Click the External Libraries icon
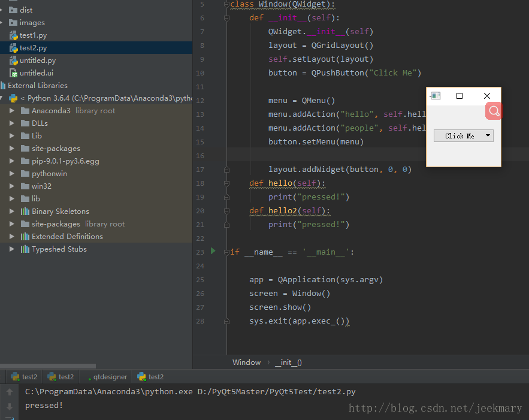The image size is (529, 420). (x=3, y=86)
